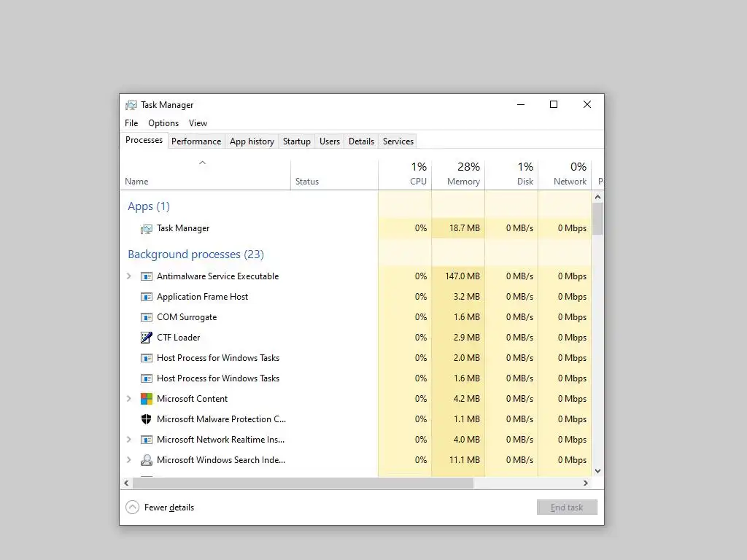747x560 pixels.
Task: Click the vertical scrollbar up arrow
Action: 598,197
